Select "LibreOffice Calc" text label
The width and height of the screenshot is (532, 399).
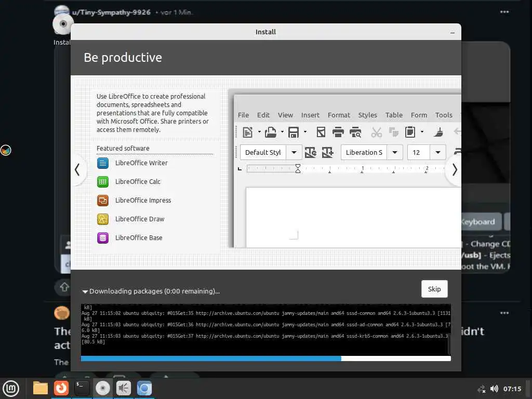tap(138, 181)
